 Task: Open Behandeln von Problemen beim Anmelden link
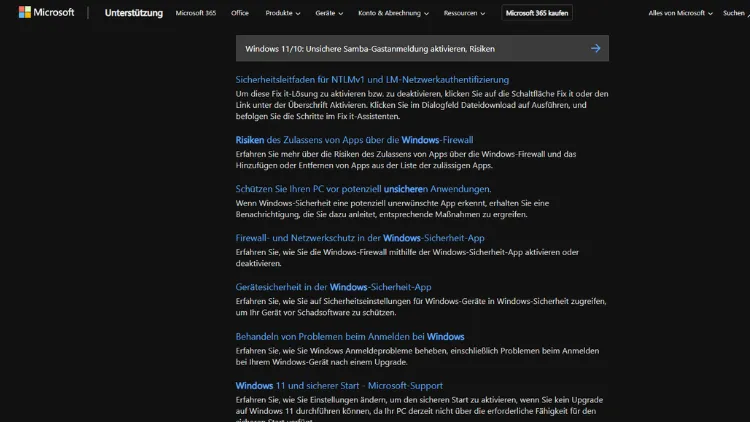tap(350, 336)
